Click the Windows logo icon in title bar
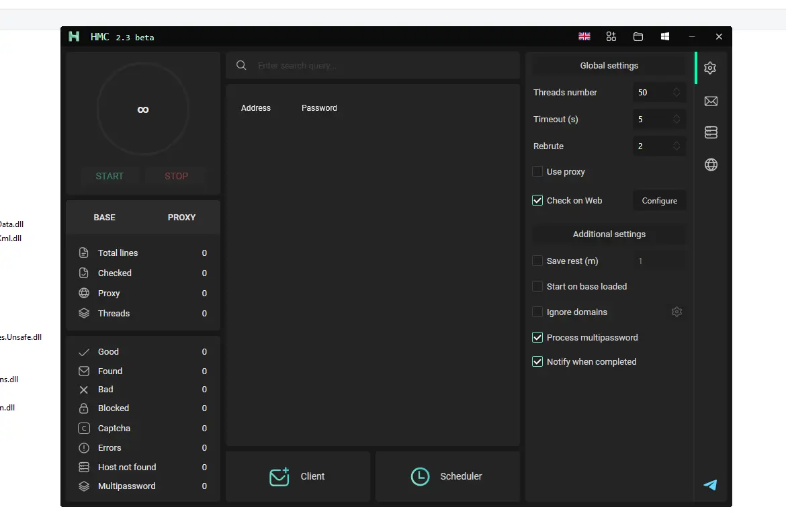This screenshot has height=532, width=786. [x=664, y=36]
